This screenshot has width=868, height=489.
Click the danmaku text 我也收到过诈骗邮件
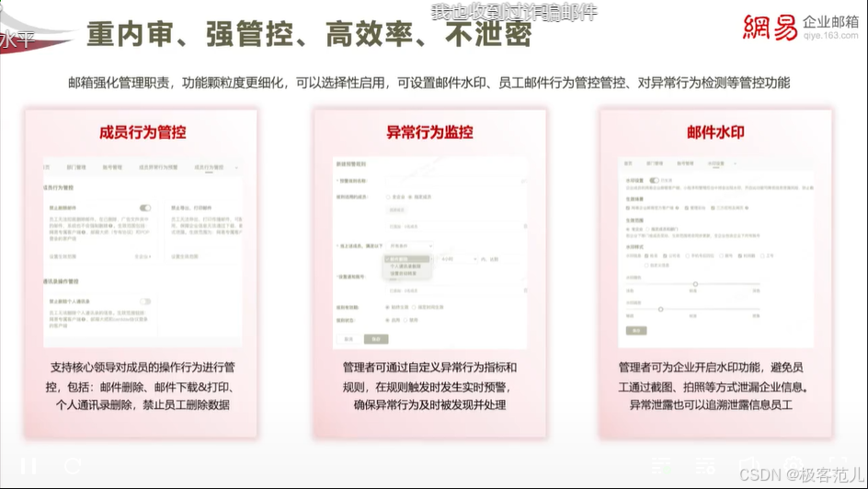point(514,12)
